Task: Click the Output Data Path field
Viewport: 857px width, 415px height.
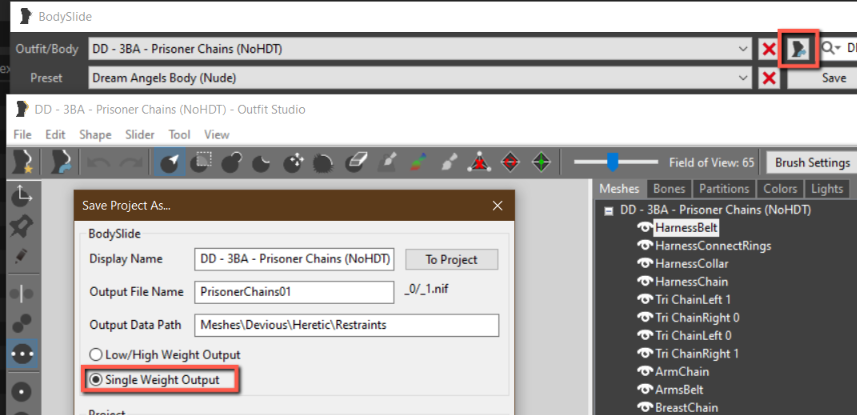Action: pos(347,325)
